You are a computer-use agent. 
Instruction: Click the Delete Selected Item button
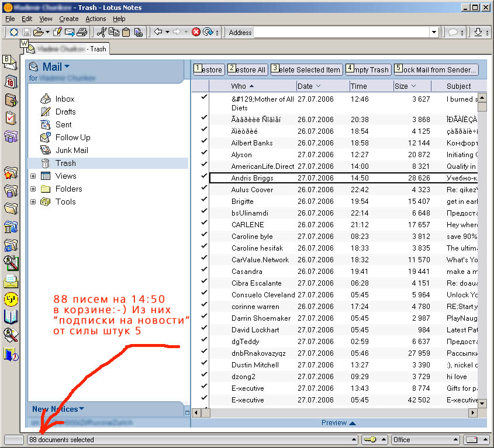[306, 70]
